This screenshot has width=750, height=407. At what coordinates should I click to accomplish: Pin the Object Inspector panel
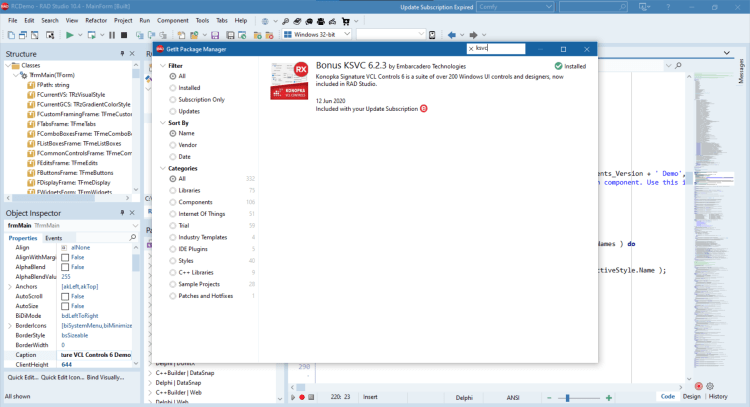(x=122, y=213)
